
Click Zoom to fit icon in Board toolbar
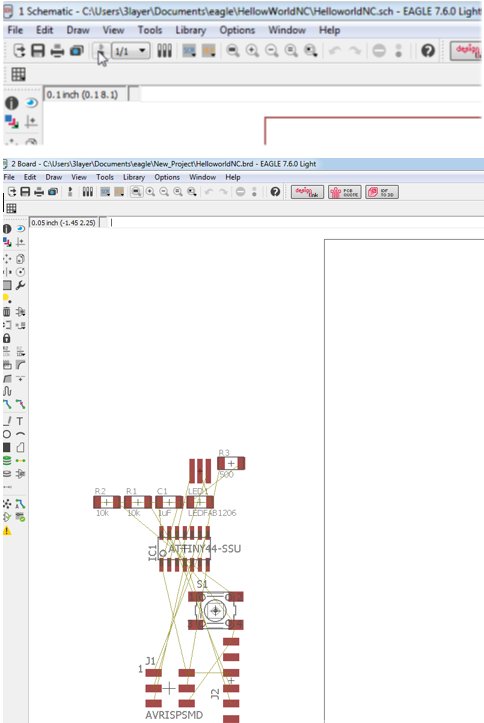(x=136, y=192)
